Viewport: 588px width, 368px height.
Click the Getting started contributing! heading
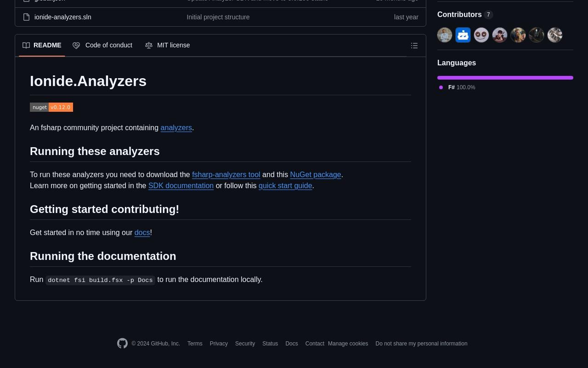[104, 209]
